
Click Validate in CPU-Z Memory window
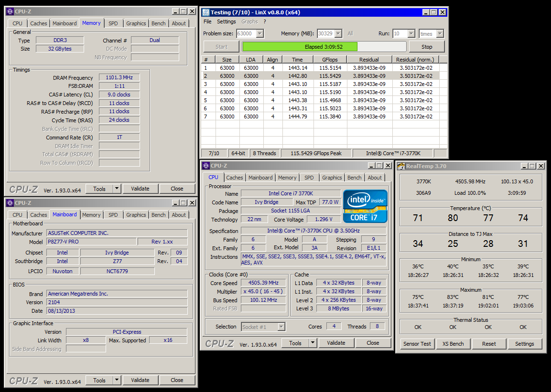[x=140, y=189]
